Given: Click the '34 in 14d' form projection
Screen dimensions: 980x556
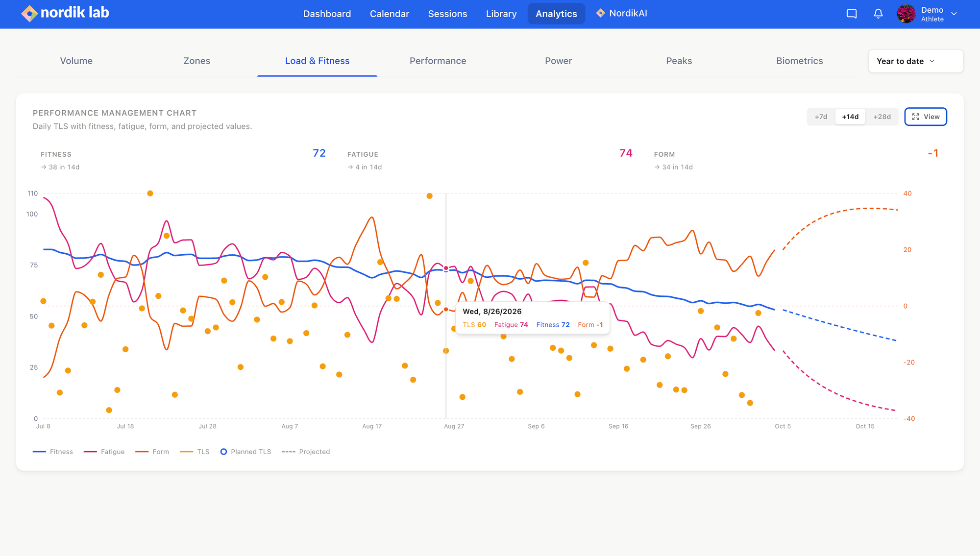Looking at the screenshot, I should [674, 167].
